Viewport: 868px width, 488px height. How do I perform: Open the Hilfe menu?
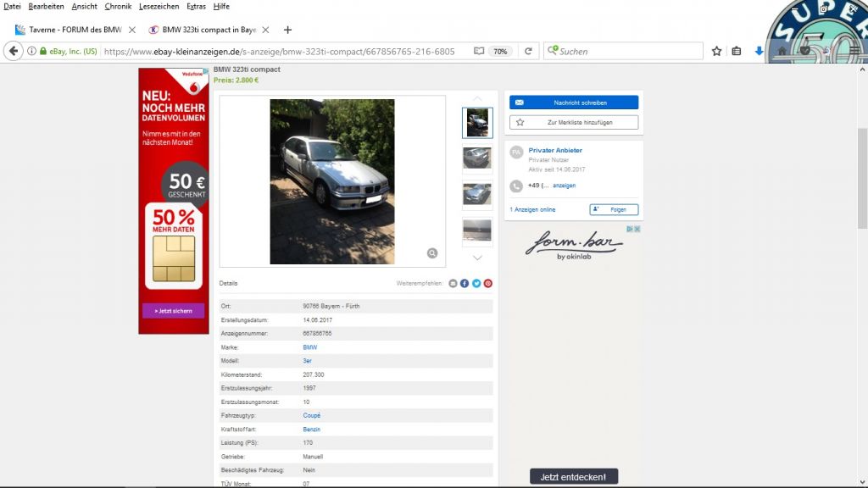pyautogui.click(x=221, y=7)
